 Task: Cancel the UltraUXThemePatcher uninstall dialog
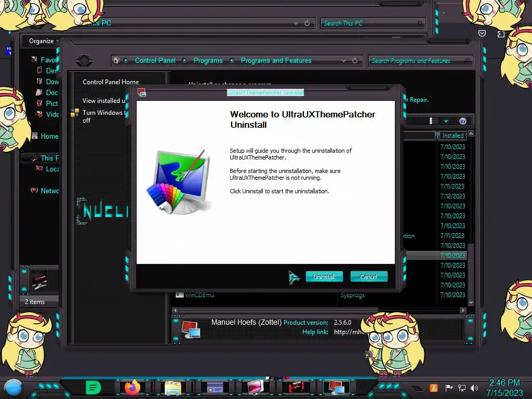[x=368, y=276]
